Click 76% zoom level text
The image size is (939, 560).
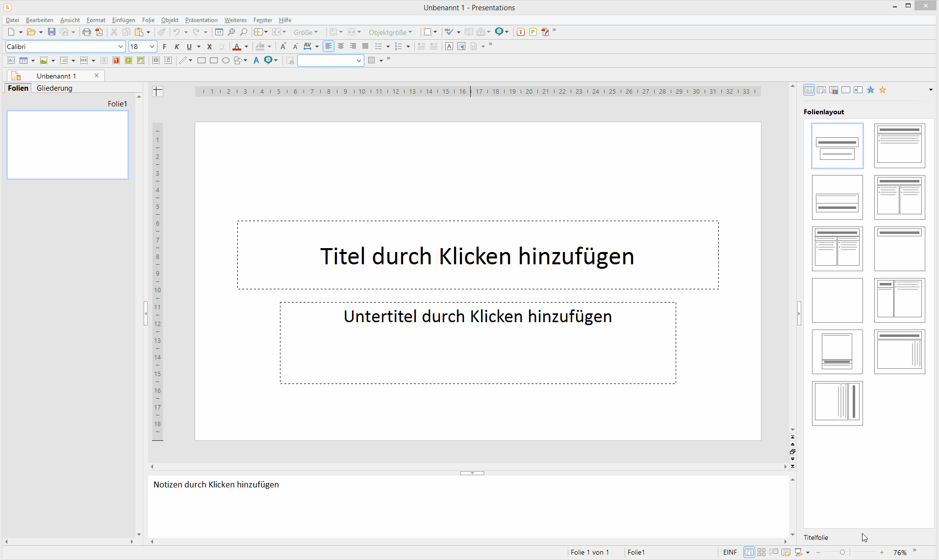coord(900,553)
